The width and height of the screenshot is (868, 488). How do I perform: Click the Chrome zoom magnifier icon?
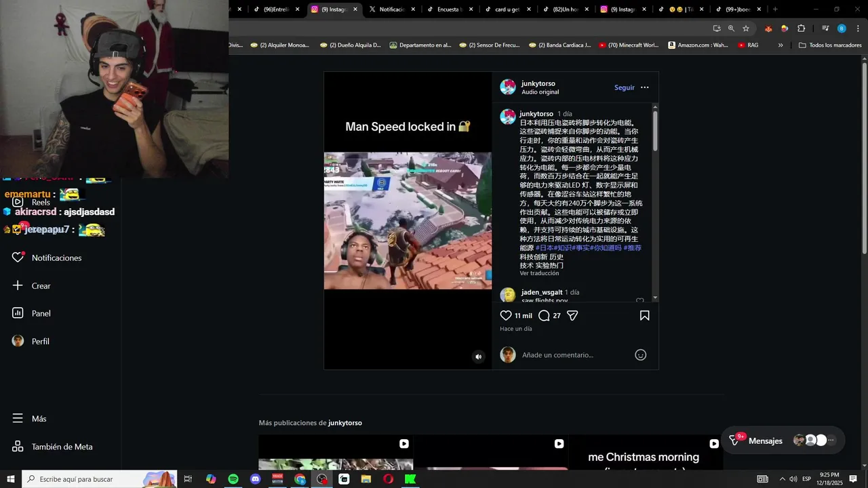(731, 28)
